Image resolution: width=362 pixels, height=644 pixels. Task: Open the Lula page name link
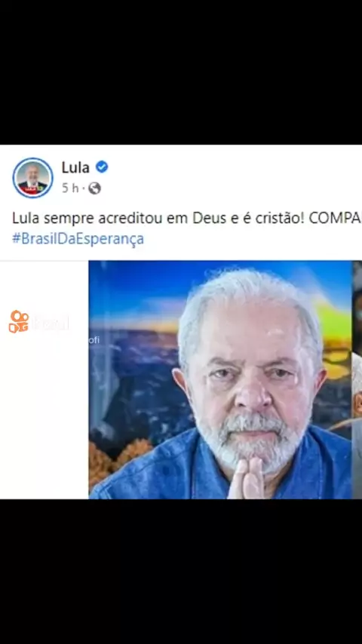75,167
